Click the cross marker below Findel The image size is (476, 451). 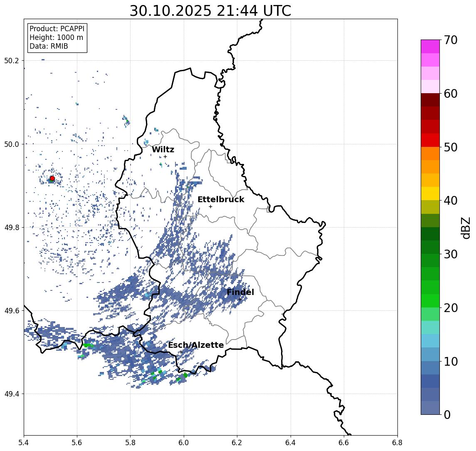point(240,300)
